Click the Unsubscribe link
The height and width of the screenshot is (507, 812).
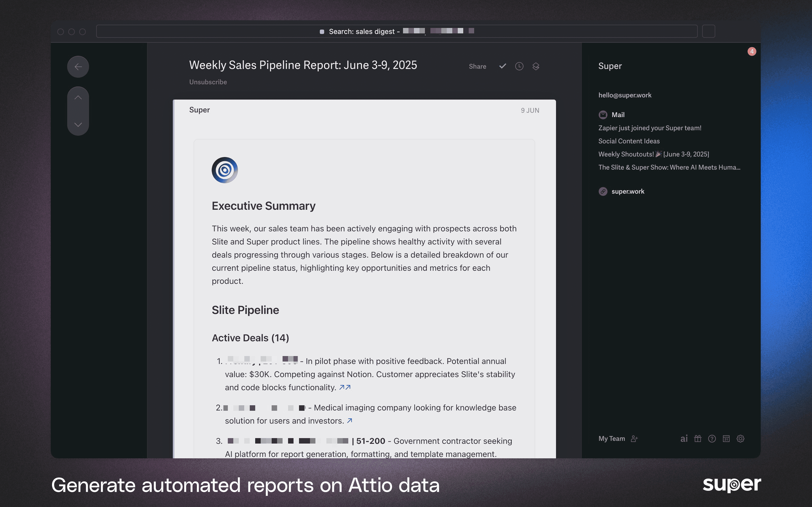click(x=208, y=82)
